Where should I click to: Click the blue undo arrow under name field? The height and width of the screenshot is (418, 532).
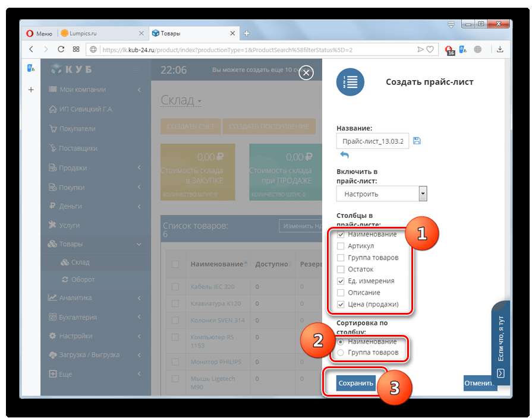tap(344, 154)
